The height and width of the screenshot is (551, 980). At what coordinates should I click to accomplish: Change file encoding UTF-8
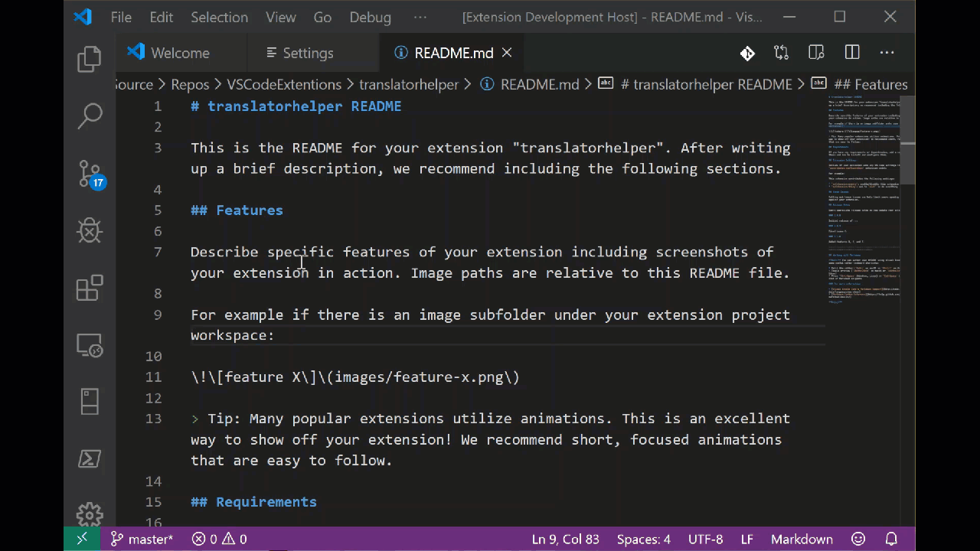[705, 539]
